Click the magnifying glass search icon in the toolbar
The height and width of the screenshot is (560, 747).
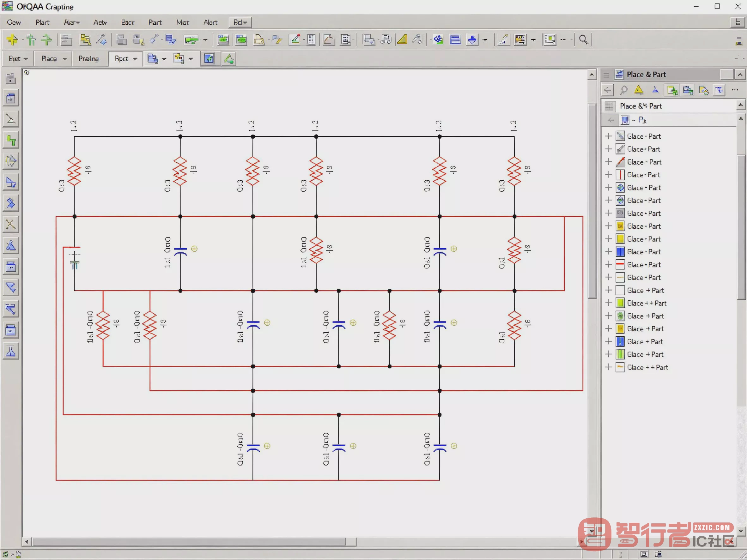(583, 39)
